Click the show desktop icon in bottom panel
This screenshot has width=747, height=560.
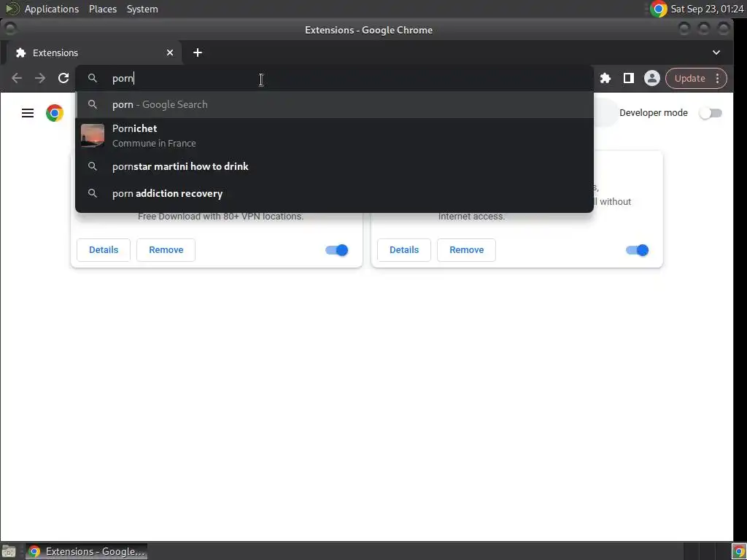(x=9, y=551)
